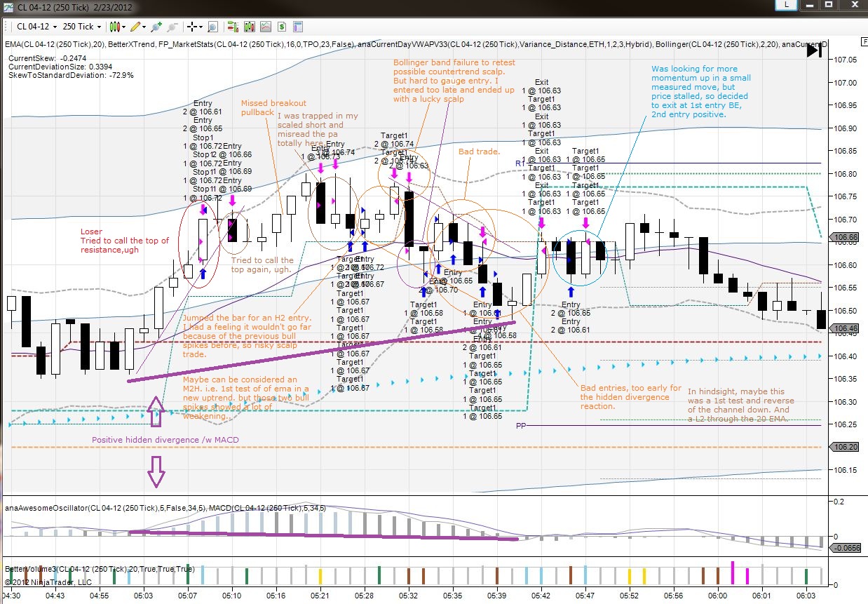The height and width of the screenshot is (604, 868).
Task: Click the zoom in magnifier with plus
Action: 156,27
